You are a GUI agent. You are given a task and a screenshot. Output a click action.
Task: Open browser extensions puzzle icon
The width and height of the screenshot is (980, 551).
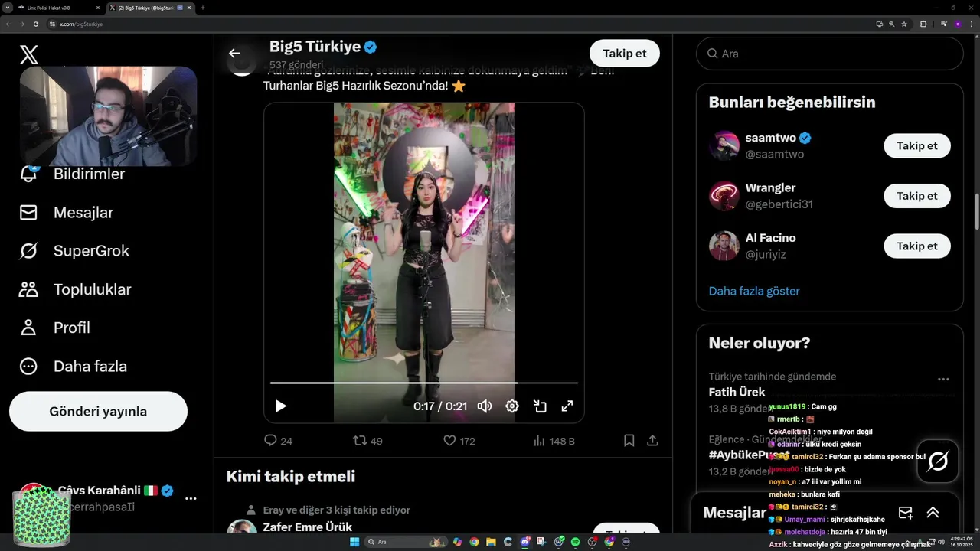pyautogui.click(x=923, y=24)
